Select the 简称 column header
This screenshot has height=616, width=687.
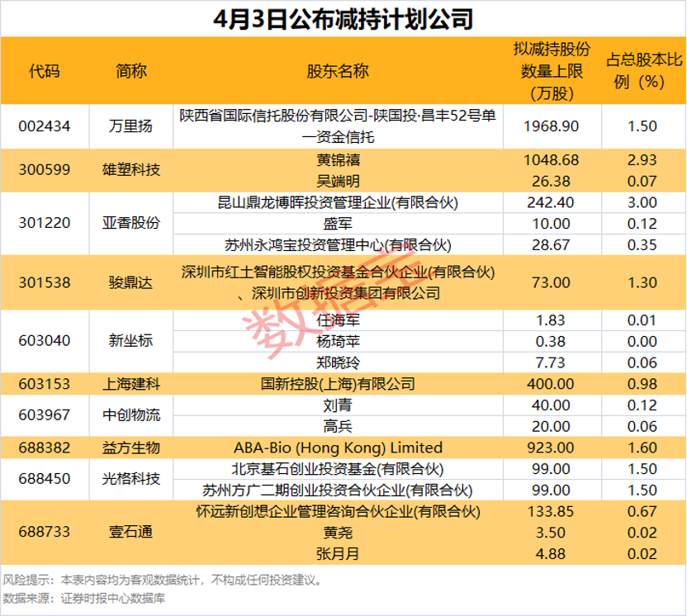tap(130, 72)
